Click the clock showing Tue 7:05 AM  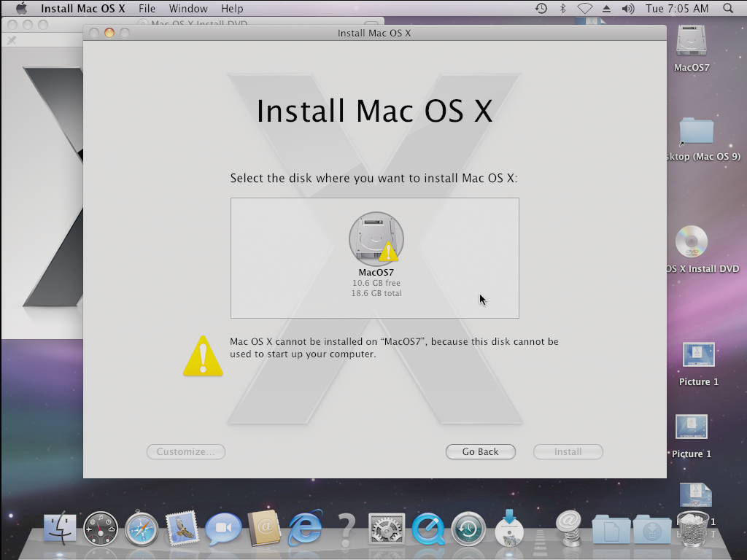coord(677,8)
